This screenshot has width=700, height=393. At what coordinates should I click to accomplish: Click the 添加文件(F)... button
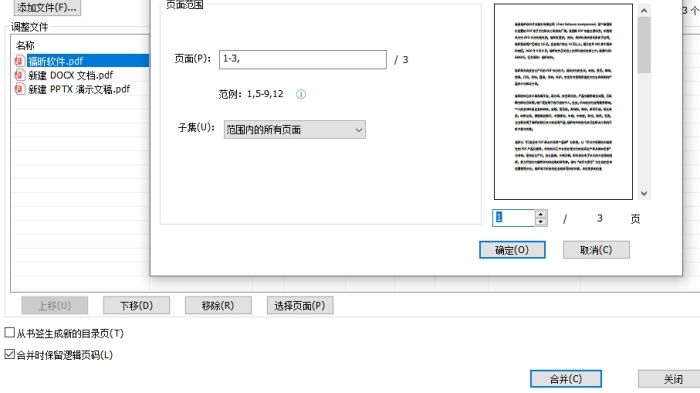tap(47, 7)
